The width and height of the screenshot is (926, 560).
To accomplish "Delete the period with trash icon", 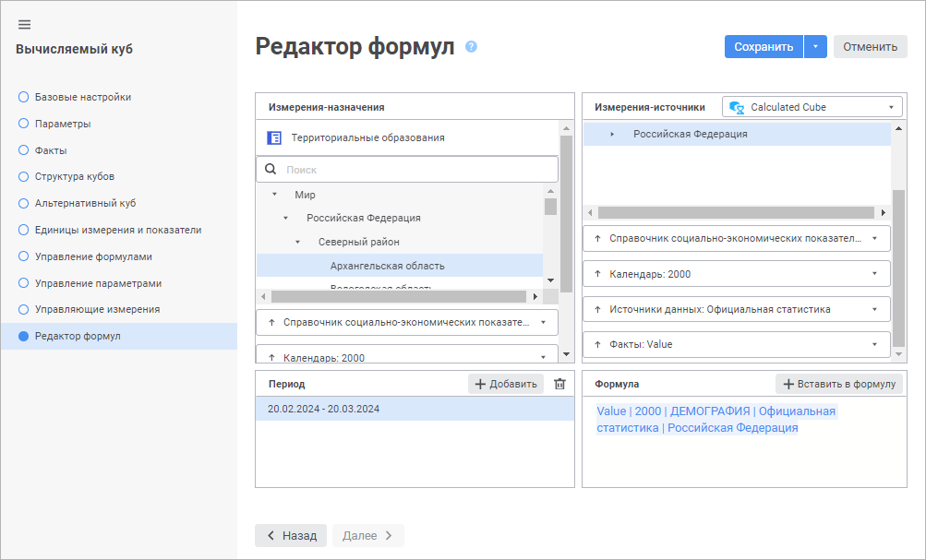I will [559, 384].
